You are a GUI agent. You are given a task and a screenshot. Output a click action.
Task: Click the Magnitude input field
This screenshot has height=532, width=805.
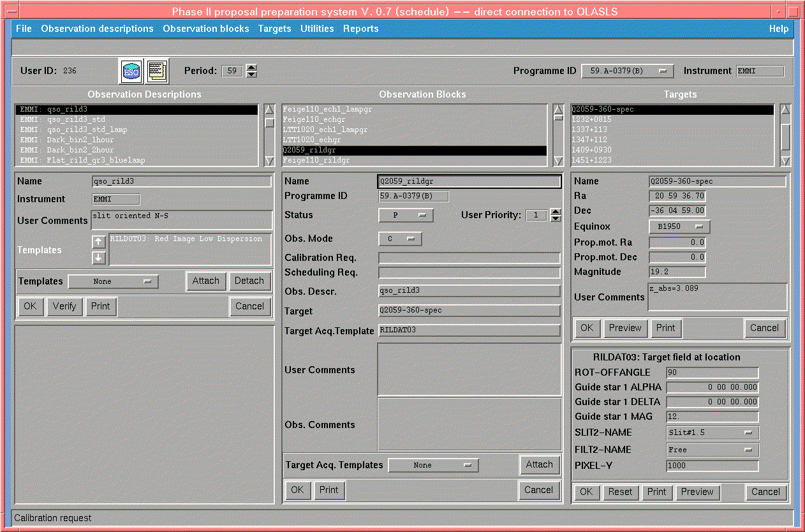click(677, 272)
